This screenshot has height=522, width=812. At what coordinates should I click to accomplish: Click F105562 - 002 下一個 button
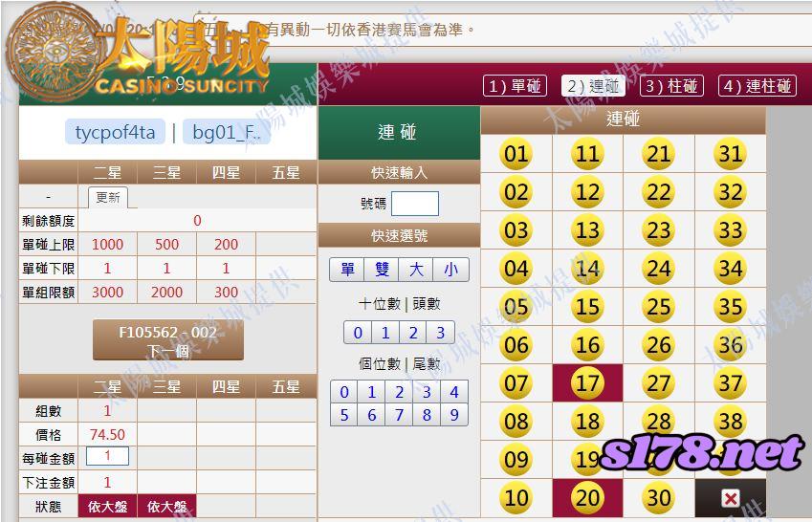click(x=167, y=340)
